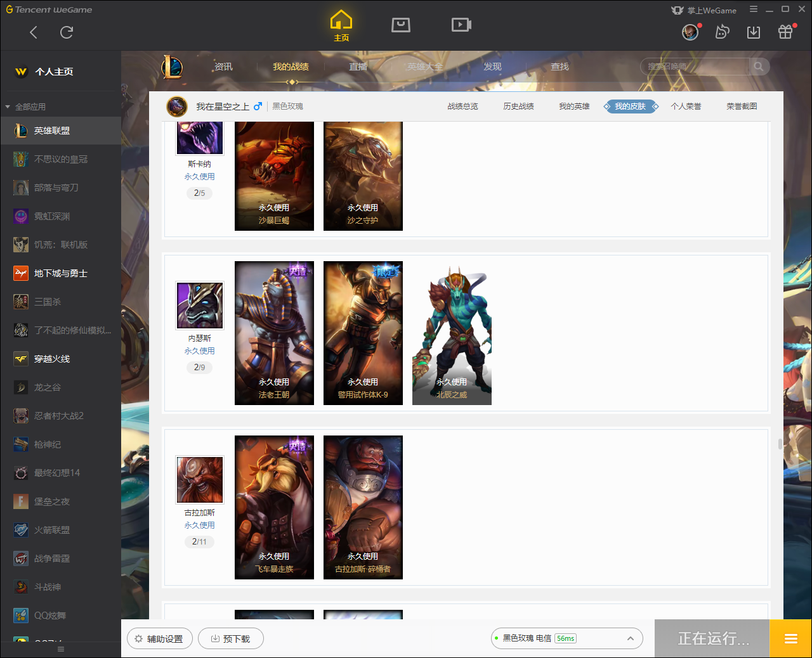
Task: Open the 古拉加斯·碎桶者 skin thumbnail
Action: [363, 507]
